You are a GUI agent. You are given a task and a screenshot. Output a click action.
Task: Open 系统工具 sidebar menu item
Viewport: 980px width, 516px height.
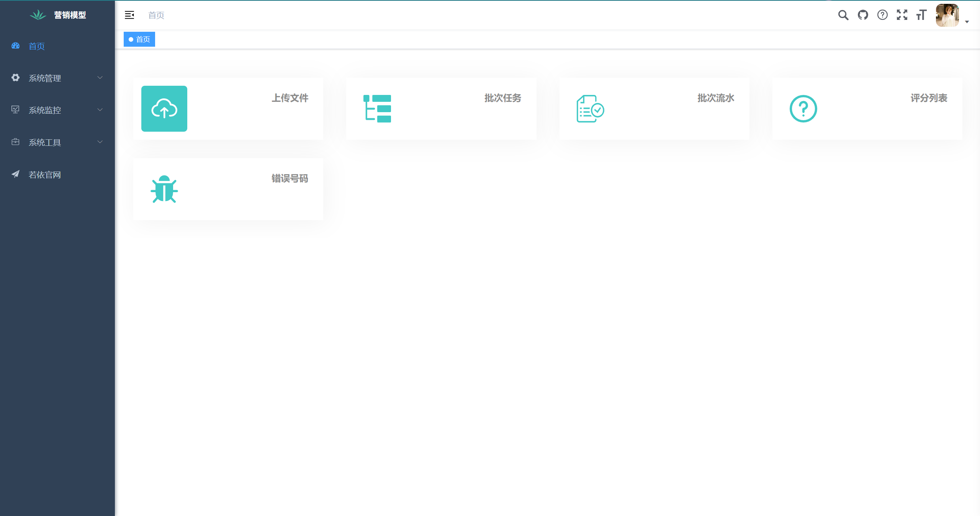57,142
